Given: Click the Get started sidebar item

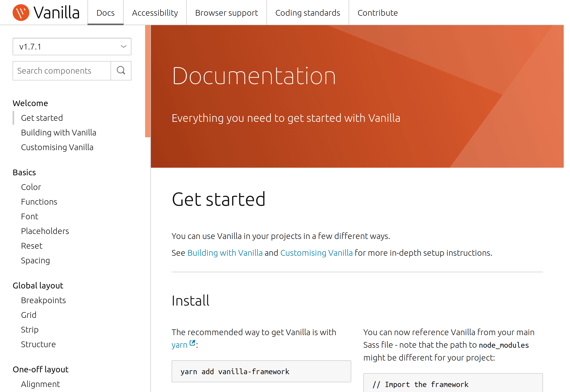Looking at the screenshot, I should click(x=42, y=117).
